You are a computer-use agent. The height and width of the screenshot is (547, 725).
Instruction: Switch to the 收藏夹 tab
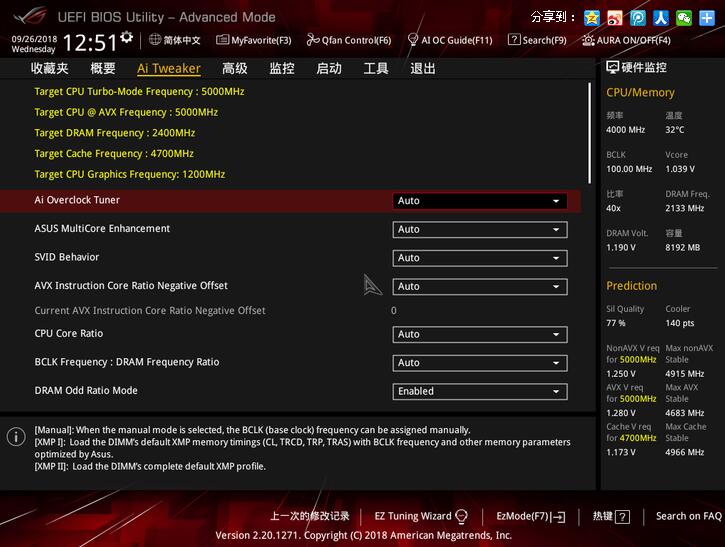tap(49, 68)
